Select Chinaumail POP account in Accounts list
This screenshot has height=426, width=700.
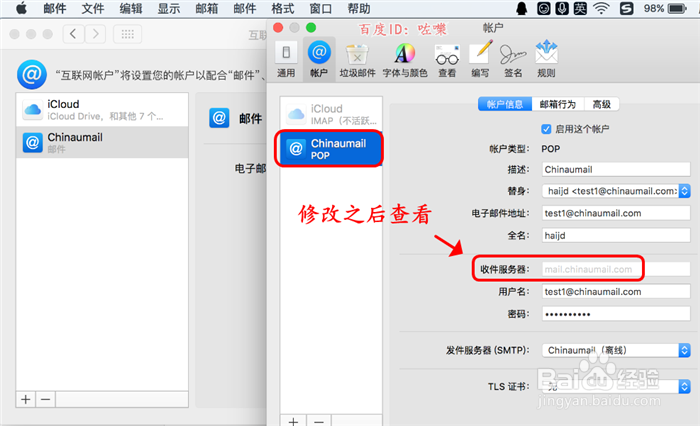(x=329, y=149)
